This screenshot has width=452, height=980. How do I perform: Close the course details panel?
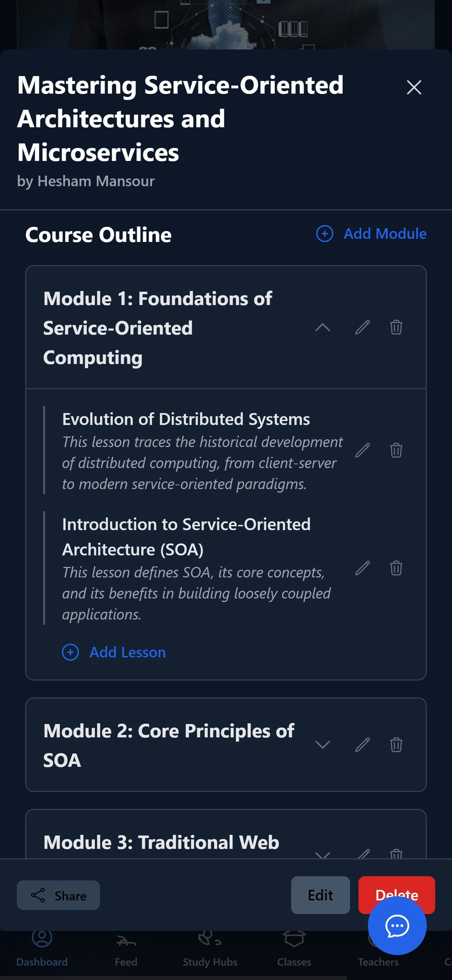(414, 87)
